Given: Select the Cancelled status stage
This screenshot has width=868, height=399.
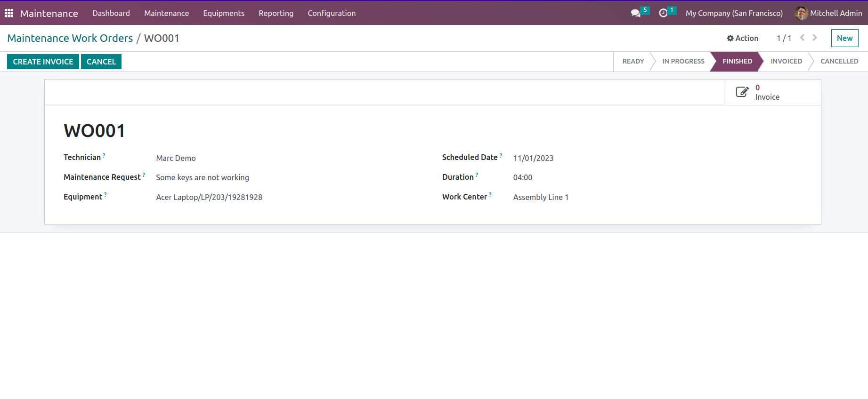Looking at the screenshot, I should (839, 61).
